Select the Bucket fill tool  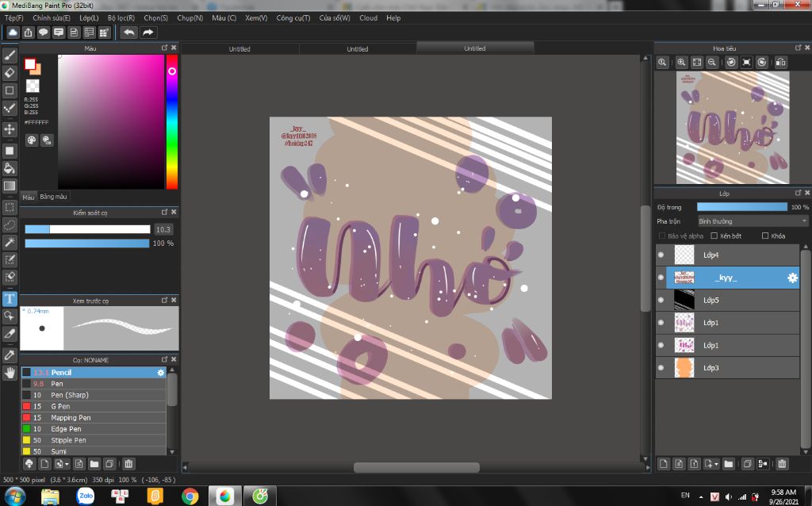coord(10,168)
